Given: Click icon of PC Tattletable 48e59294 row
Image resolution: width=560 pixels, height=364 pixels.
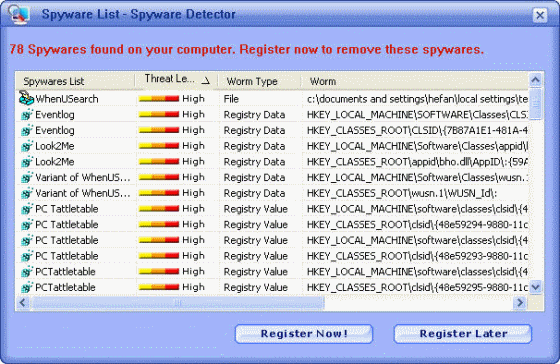Looking at the screenshot, I should (x=27, y=225).
